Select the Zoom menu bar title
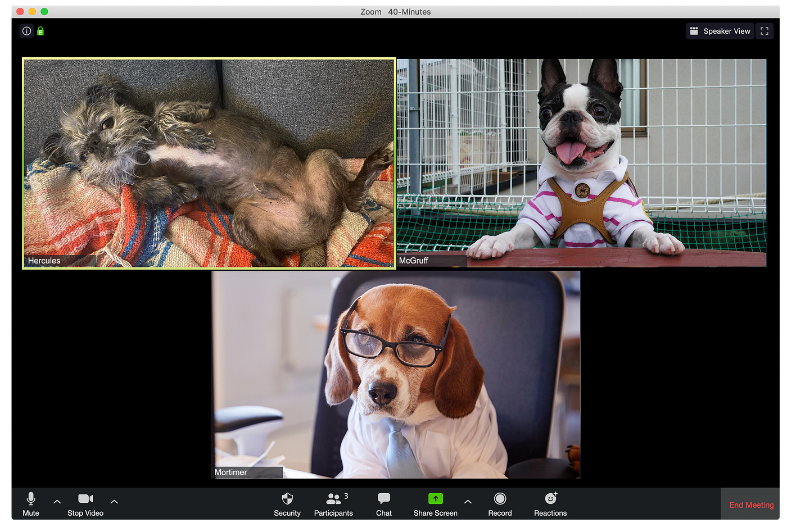The width and height of the screenshot is (787, 532). 370,11
